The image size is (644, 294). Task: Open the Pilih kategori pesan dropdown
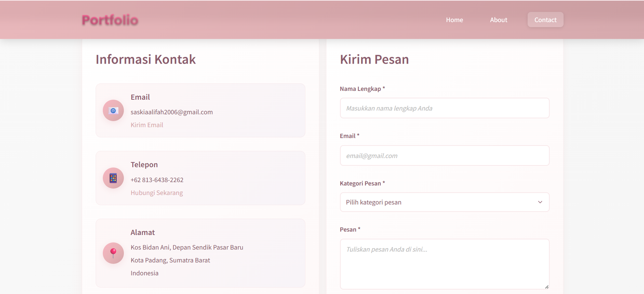pos(444,202)
